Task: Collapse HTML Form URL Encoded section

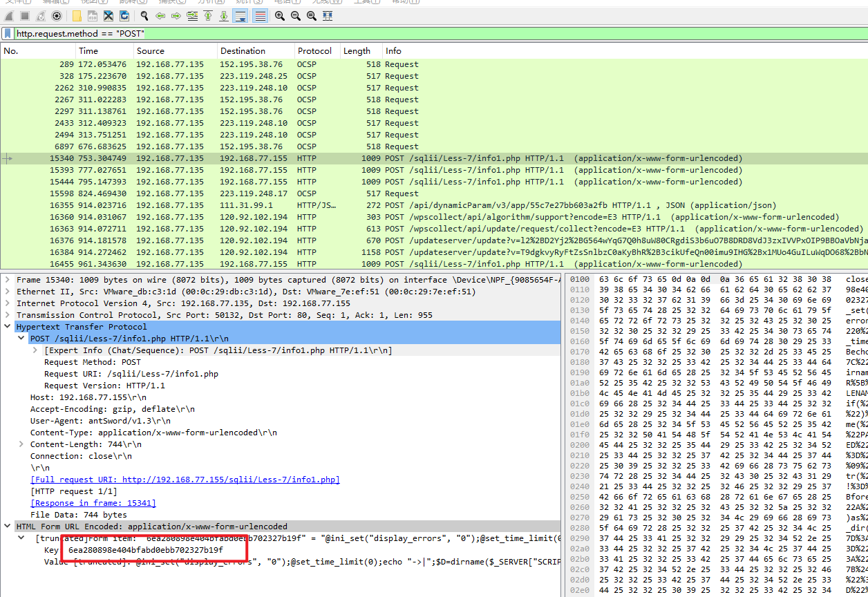Action: coord(7,527)
